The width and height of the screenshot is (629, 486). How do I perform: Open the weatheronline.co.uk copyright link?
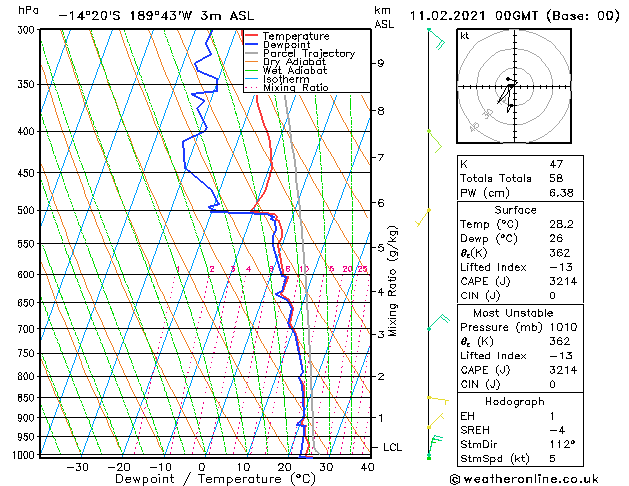point(524,479)
